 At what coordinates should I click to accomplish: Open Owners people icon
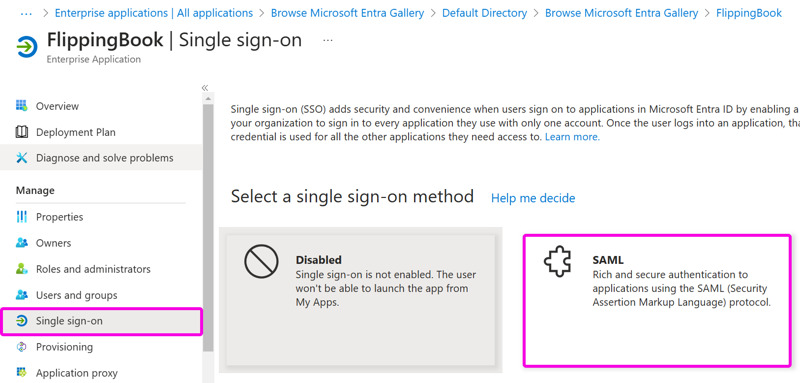click(21, 243)
